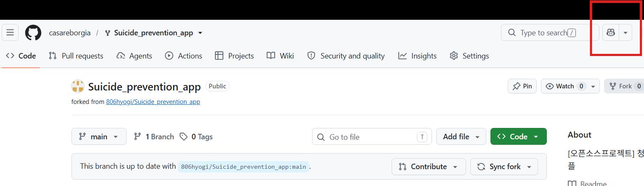Open the Insights graph tab
Image resolution: width=644 pixels, height=186 pixels.
tap(417, 56)
